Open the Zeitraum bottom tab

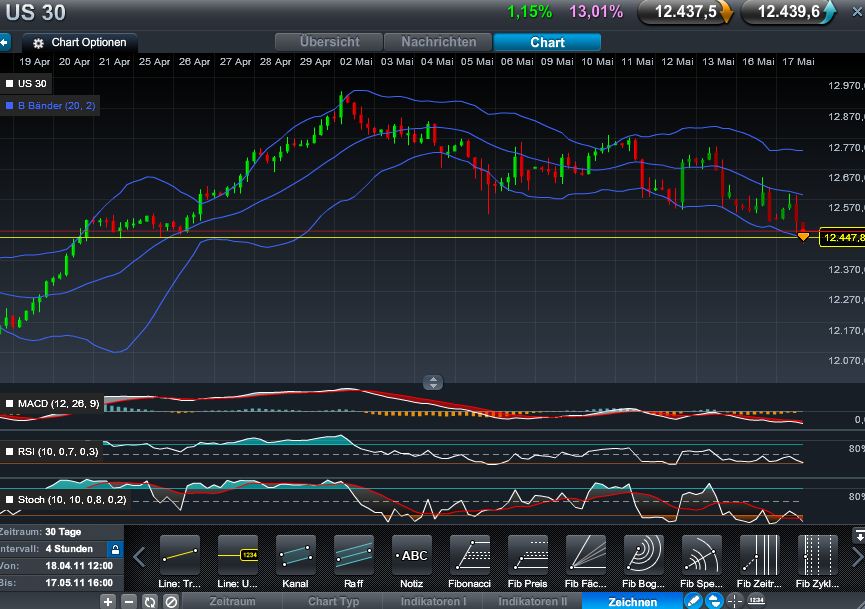coord(232,601)
